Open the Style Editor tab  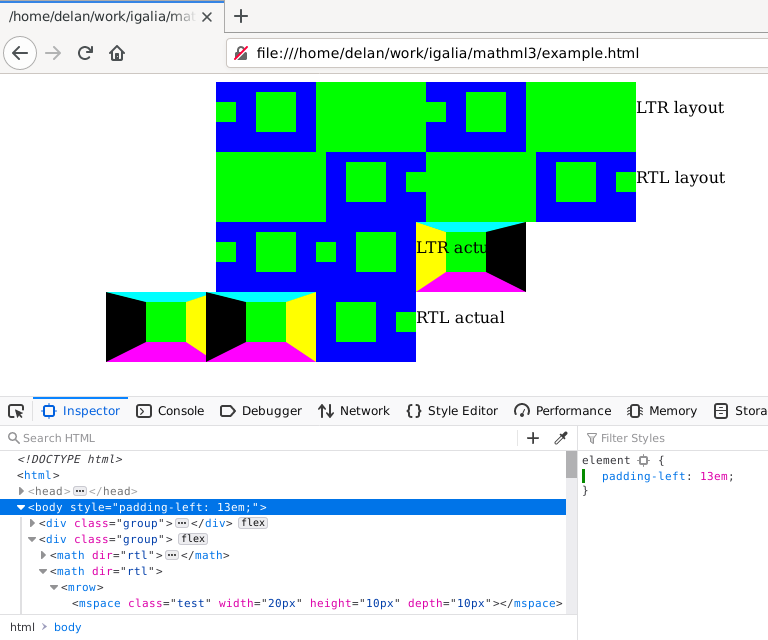click(x=452, y=411)
